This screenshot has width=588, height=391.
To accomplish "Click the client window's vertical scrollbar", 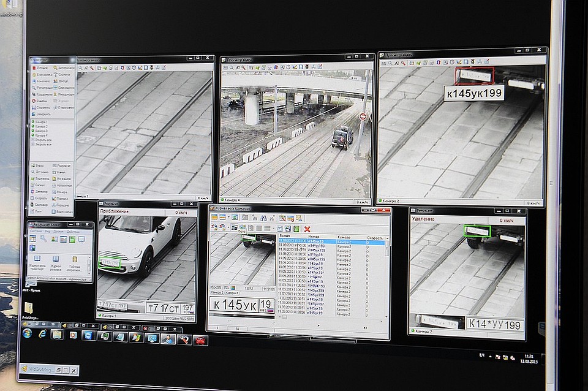I will (x=89, y=264).
